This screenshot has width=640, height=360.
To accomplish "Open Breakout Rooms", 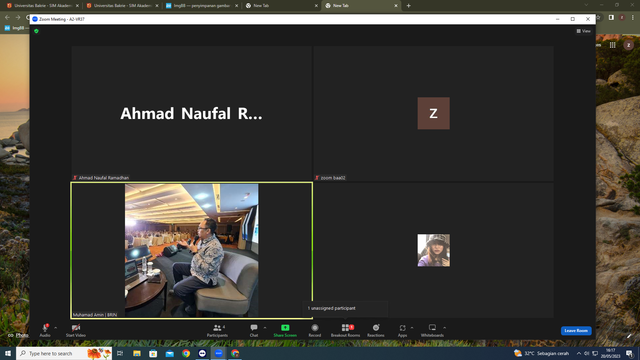I will (345, 330).
